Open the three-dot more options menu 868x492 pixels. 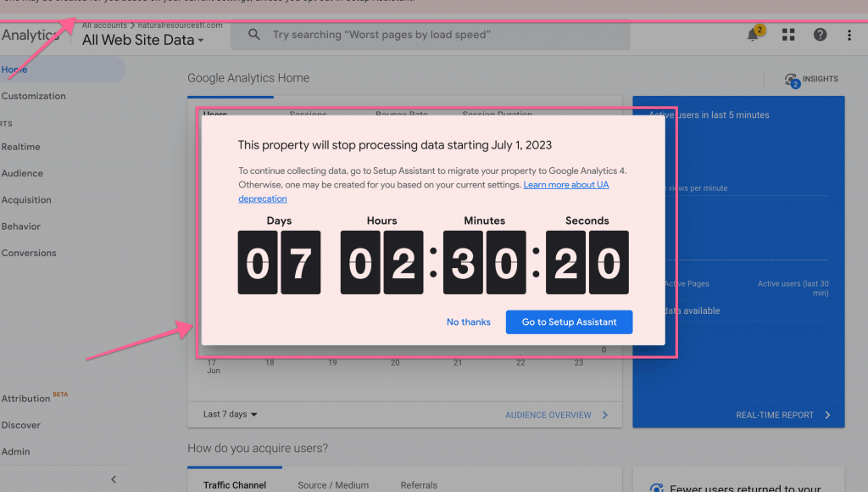pos(849,35)
